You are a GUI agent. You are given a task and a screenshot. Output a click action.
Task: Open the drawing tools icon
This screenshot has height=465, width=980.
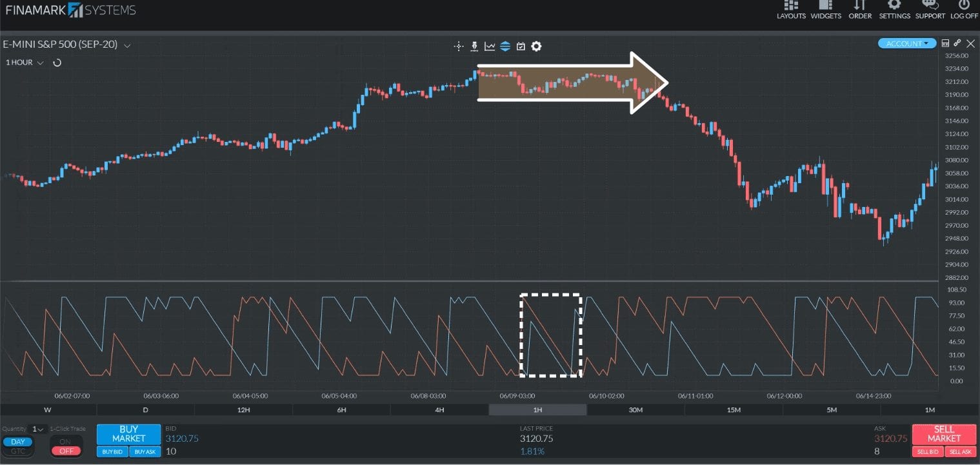point(474,46)
